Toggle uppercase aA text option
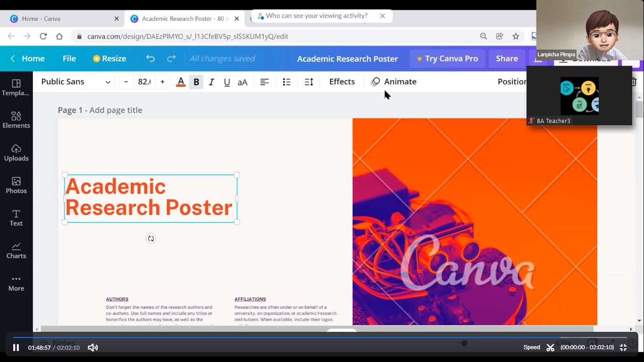The width and height of the screenshot is (644, 362). click(242, 82)
